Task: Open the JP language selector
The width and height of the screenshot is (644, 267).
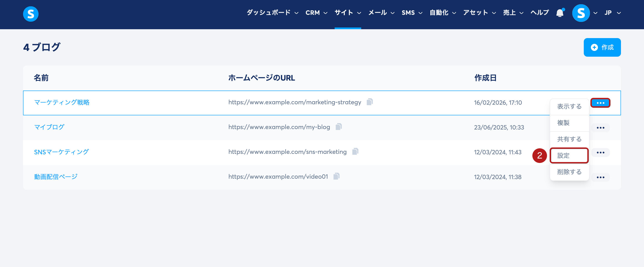Action: 613,13
